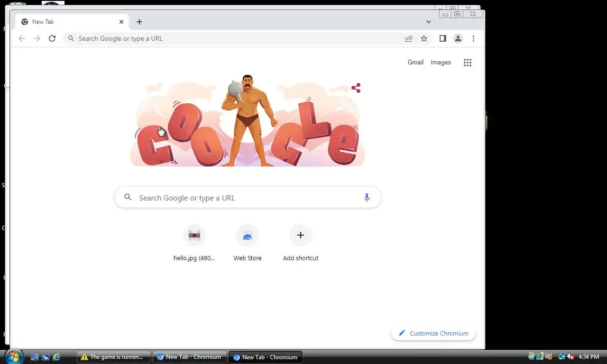607x364 pixels.
Task: Reload the page with the refresh icon
Action: coord(52,38)
